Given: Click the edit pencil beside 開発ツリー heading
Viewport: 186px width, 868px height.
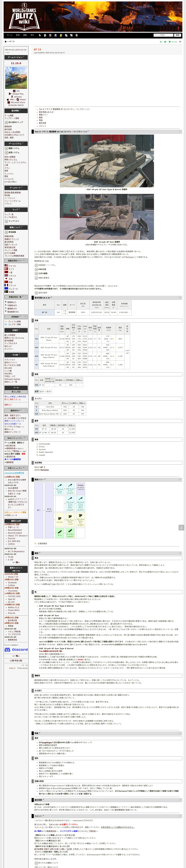Looking at the screenshot, I should (45, 479).
